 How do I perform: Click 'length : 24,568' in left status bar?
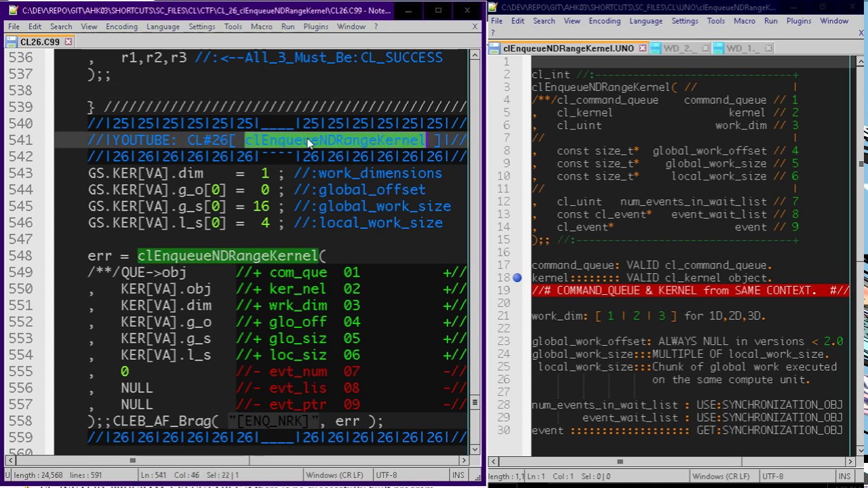point(38,475)
